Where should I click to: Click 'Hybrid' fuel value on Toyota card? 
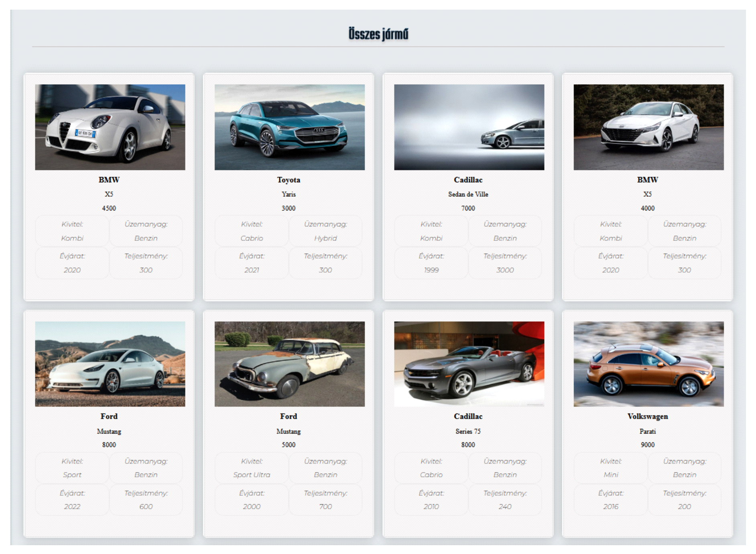[325, 238]
